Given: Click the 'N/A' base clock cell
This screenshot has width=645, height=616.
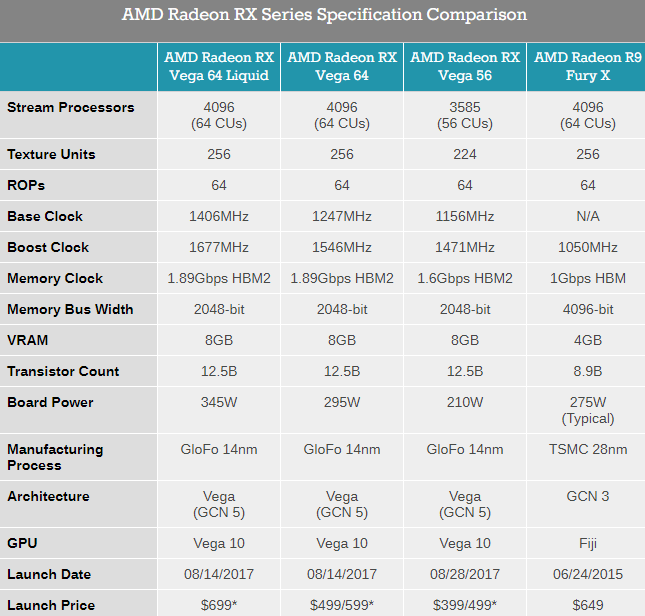Looking at the screenshot, I should coord(588,216).
